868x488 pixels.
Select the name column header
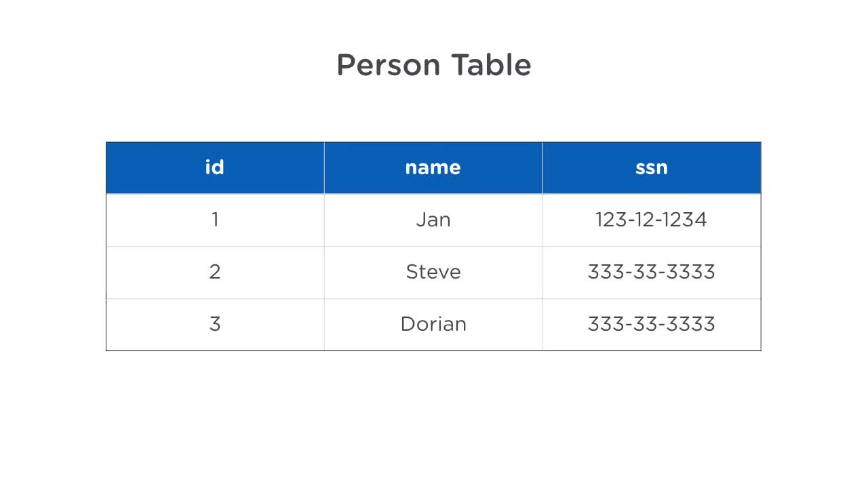(x=433, y=167)
